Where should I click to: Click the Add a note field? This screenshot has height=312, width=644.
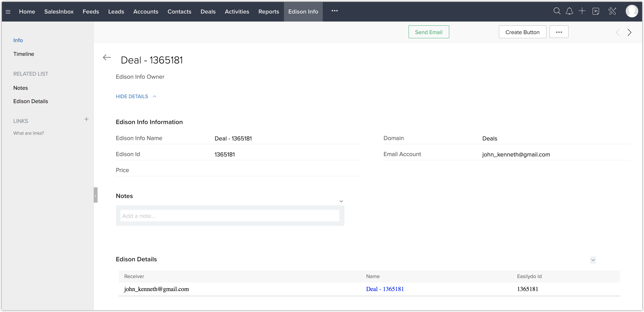pyautogui.click(x=230, y=216)
